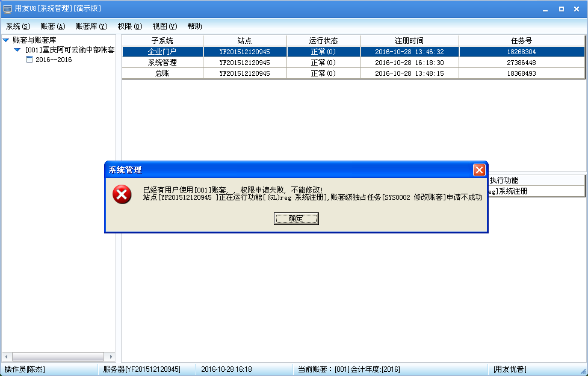
Task: Collapse the [001]重庆阿可云渝中部帐套 node
Action: coord(18,51)
